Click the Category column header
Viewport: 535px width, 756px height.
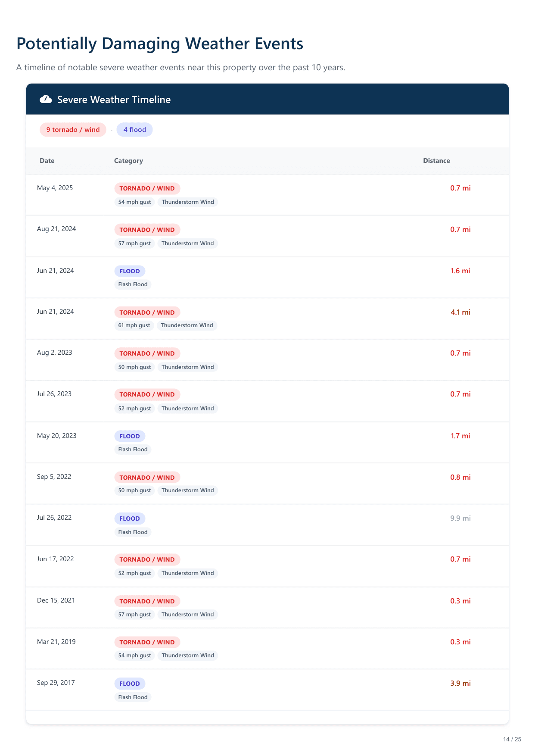click(128, 161)
